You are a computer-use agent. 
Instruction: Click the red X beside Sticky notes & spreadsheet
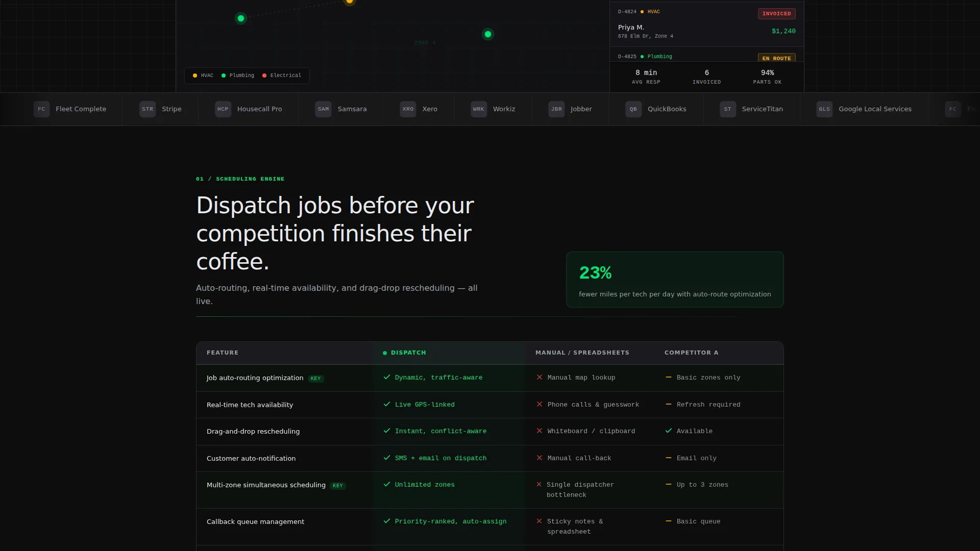pos(539,521)
